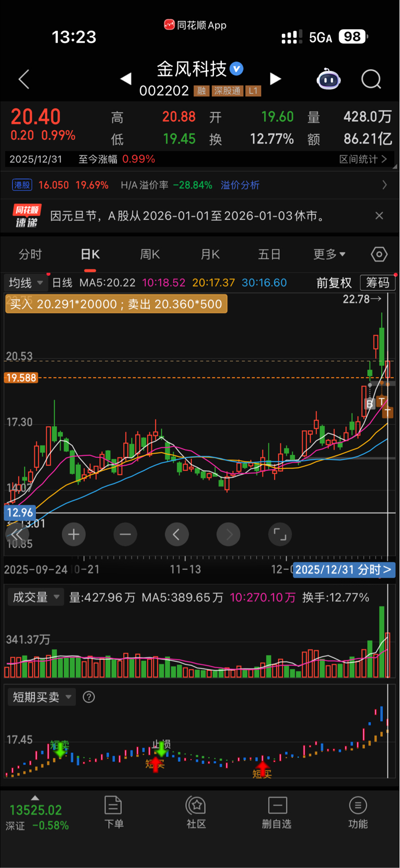The image size is (400, 868).
Task: Move chart right with the arrow button
Action: tap(228, 534)
